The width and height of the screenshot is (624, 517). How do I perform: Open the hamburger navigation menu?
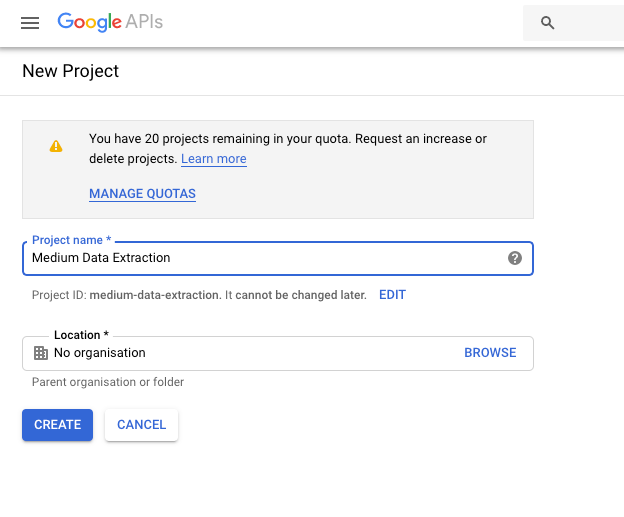pos(30,22)
